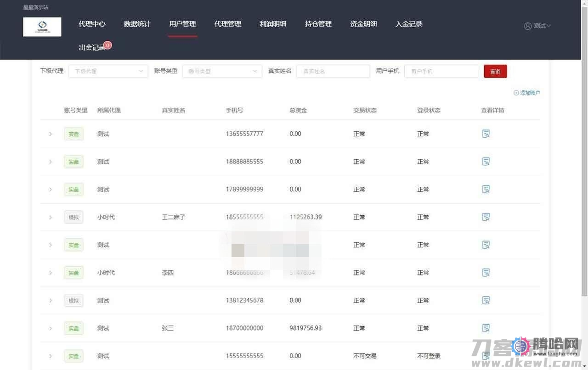Open 资金明细 menu
588x370 pixels.
click(363, 24)
